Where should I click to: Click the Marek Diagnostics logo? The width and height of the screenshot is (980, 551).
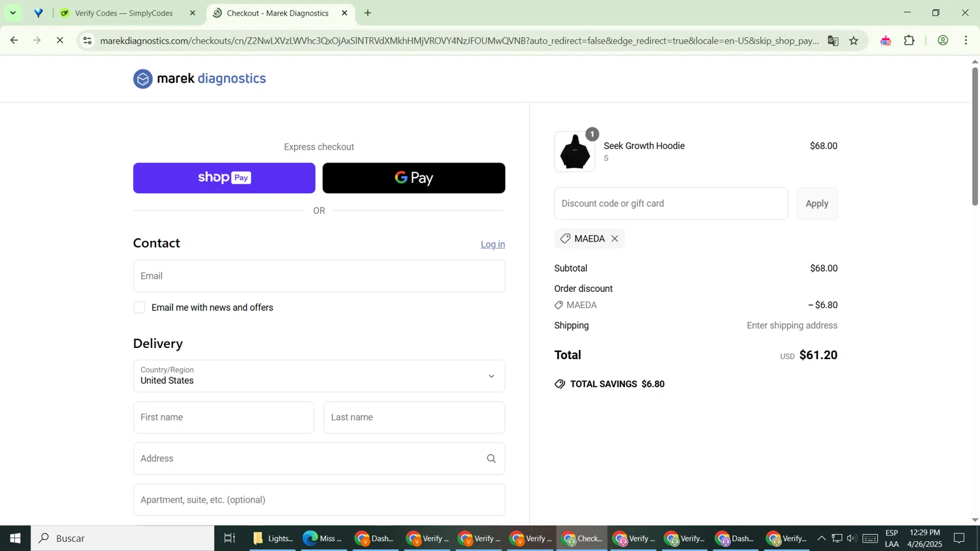pos(200,79)
